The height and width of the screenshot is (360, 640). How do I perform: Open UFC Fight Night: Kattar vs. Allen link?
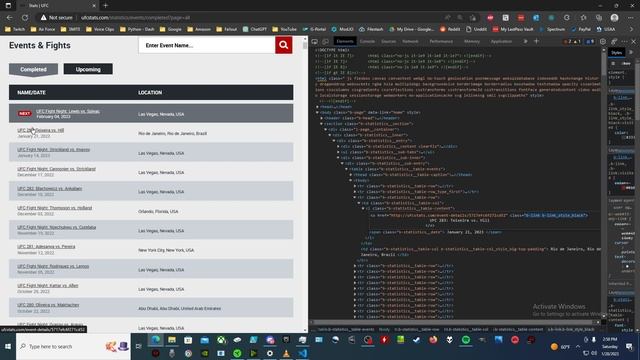48,285
